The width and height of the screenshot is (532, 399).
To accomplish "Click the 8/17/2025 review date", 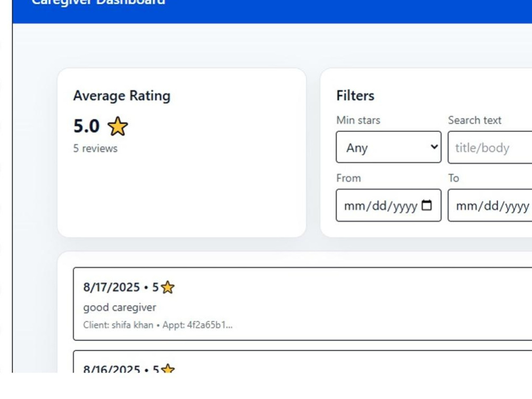I will click(x=111, y=287).
